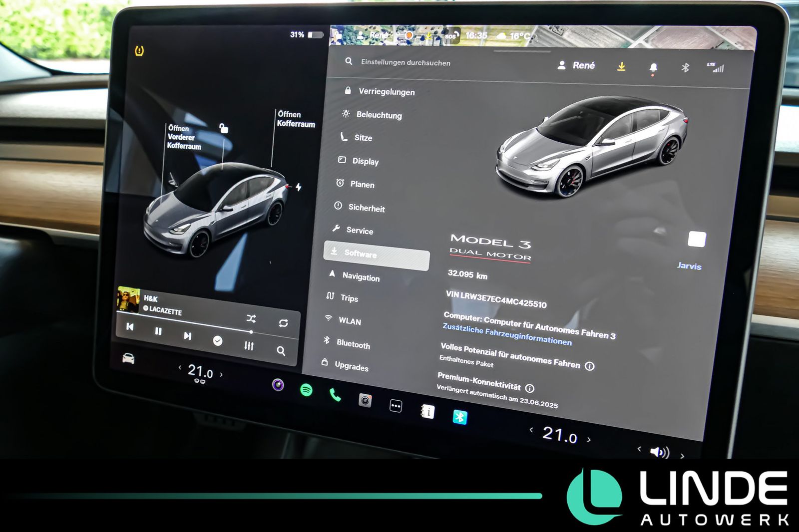Tap the 31% battery indicator
Screen dimensions: 799x532
pos(307,34)
